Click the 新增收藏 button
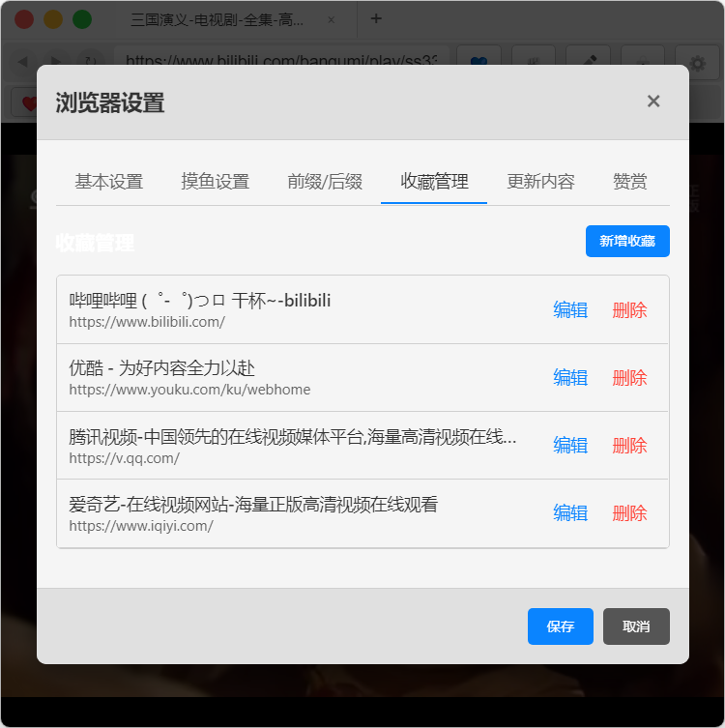 pos(627,241)
